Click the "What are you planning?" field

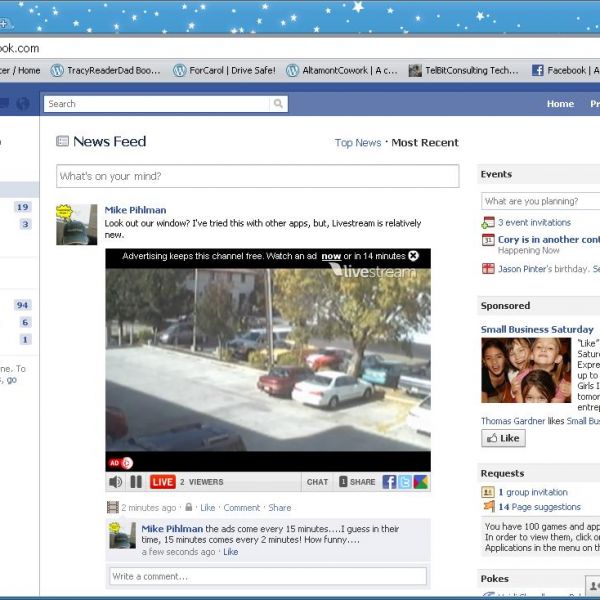click(540, 201)
